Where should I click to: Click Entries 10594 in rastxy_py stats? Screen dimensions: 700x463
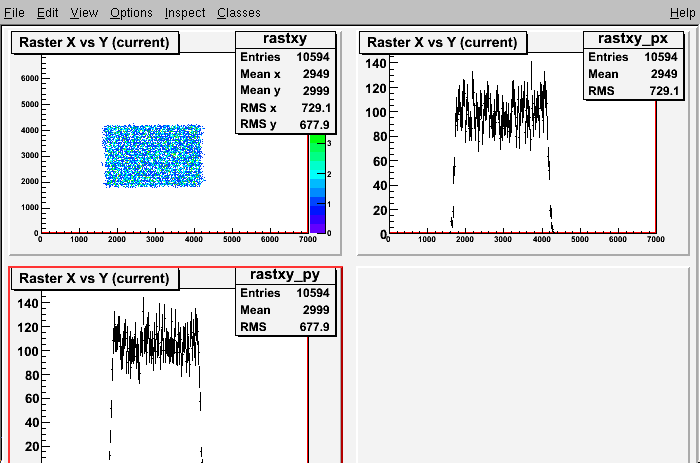point(285,293)
